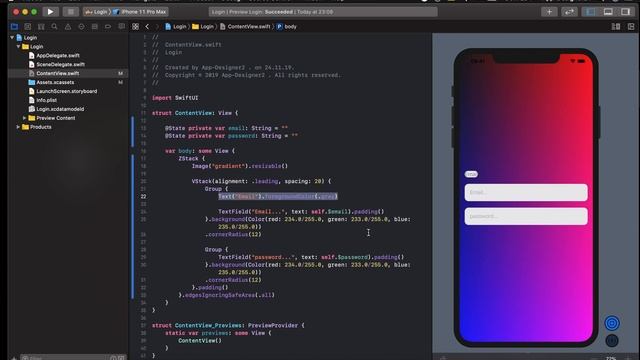Click the highlighted Text("Email") code line

278,196
